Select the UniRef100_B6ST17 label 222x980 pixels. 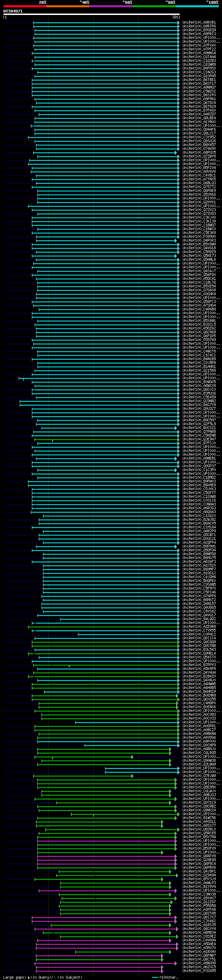[x=199, y=84]
